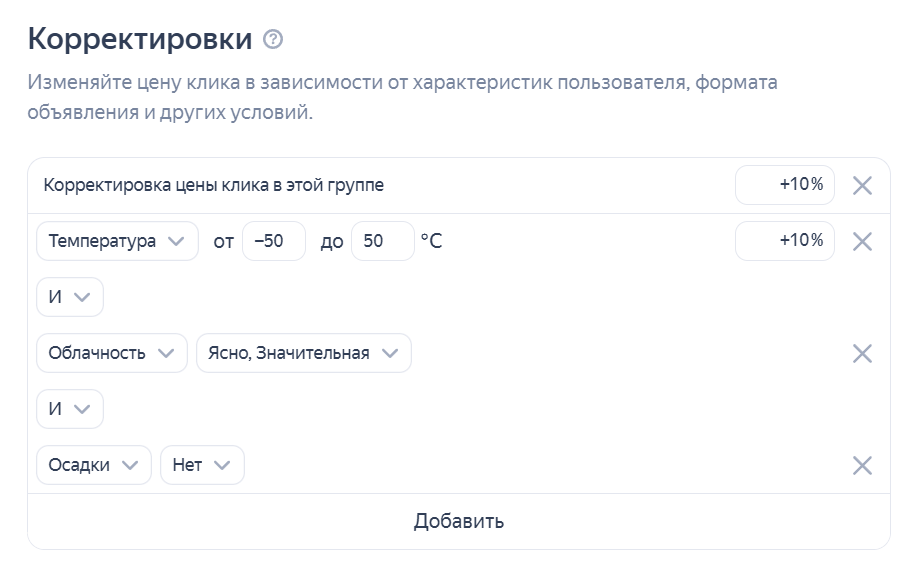Open the help icon next to Корректировки
Viewport: 921px width, 586px height.
pos(273,39)
